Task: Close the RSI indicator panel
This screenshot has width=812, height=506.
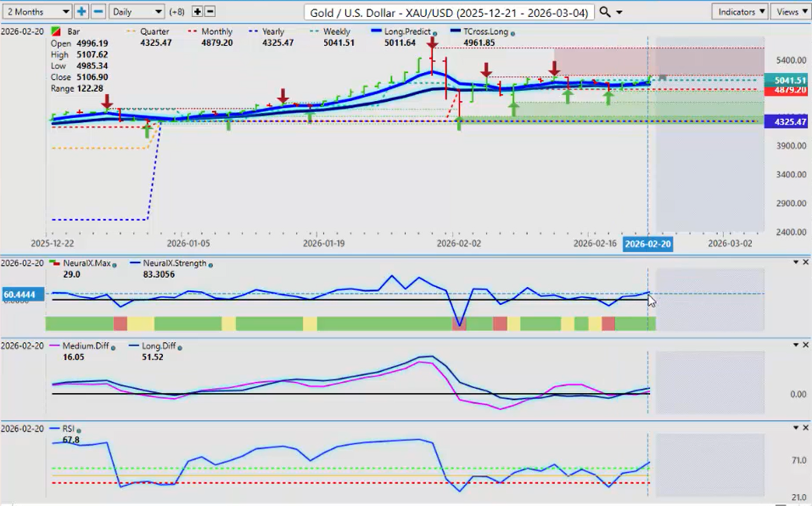Action: [805, 428]
